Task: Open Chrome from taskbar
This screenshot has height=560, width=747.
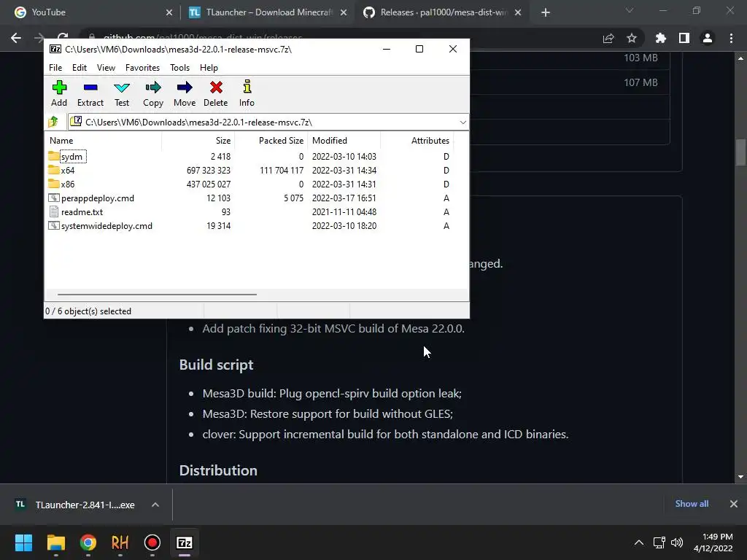Action: point(88,542)
